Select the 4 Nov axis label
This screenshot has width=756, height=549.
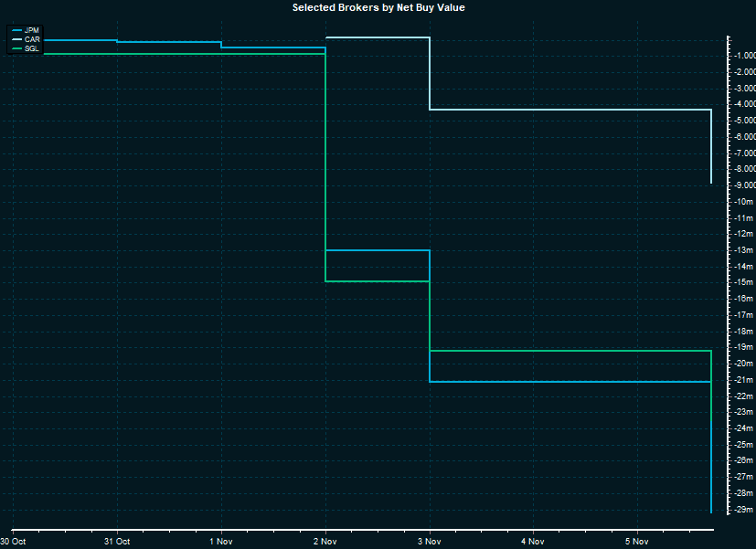[534, 541]
